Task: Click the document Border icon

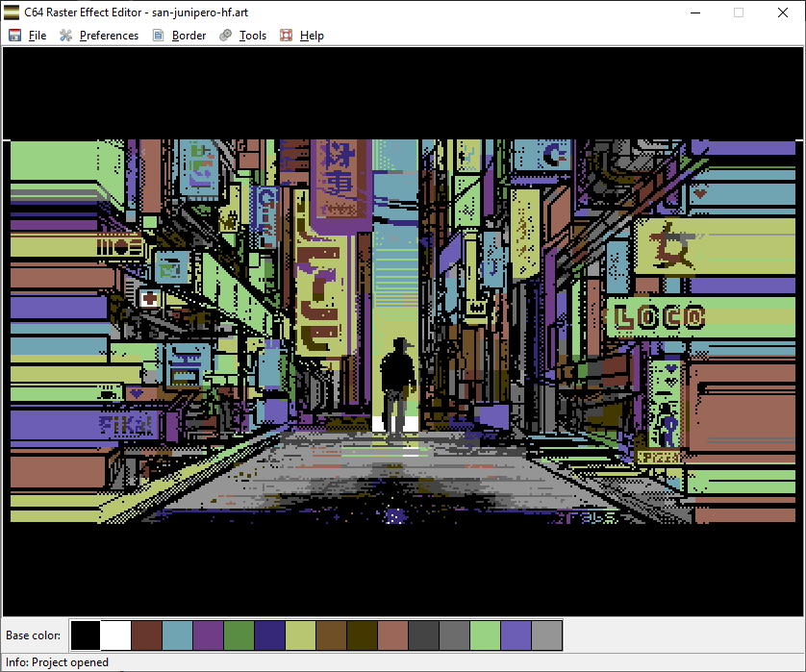Action: tap(159, 35)
